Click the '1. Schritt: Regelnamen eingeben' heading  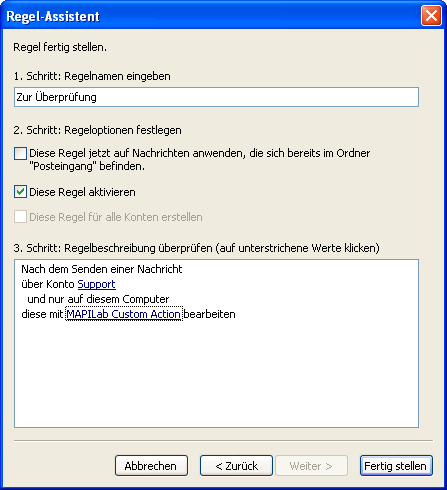pyautogui.click(x=92, y=76)
